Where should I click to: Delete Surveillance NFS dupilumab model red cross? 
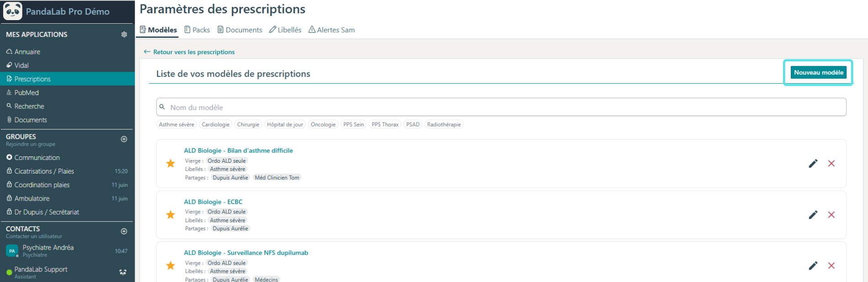831,266
